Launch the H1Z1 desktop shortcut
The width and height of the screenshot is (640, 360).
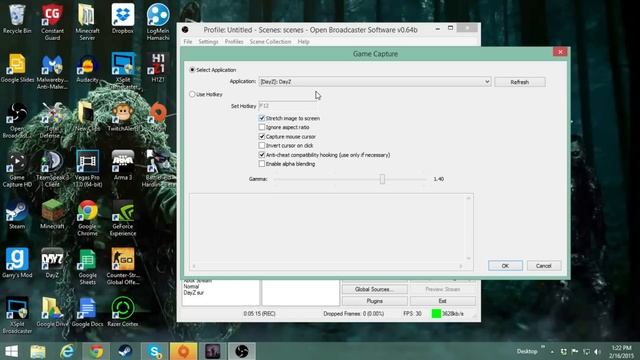click(158, 68)
